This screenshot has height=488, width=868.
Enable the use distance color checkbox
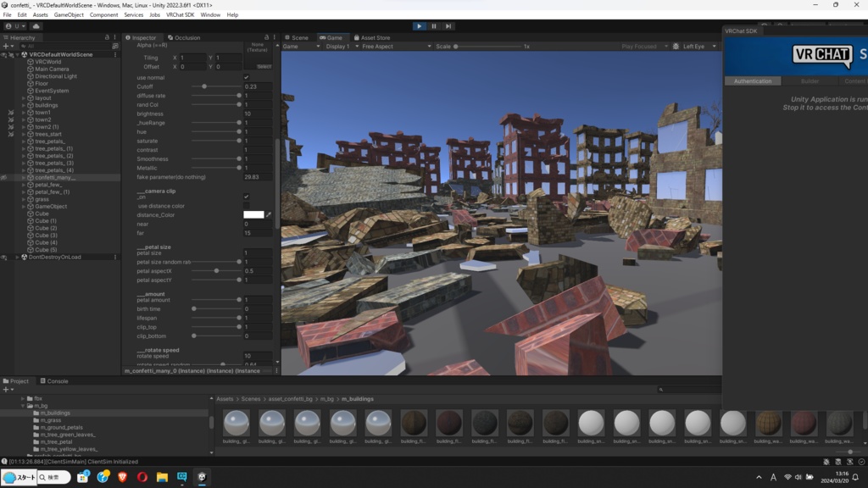[x=247, y=206]
